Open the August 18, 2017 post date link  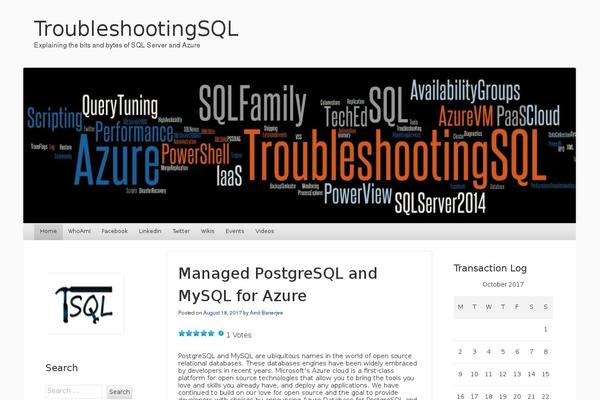[x=222, y=313]
